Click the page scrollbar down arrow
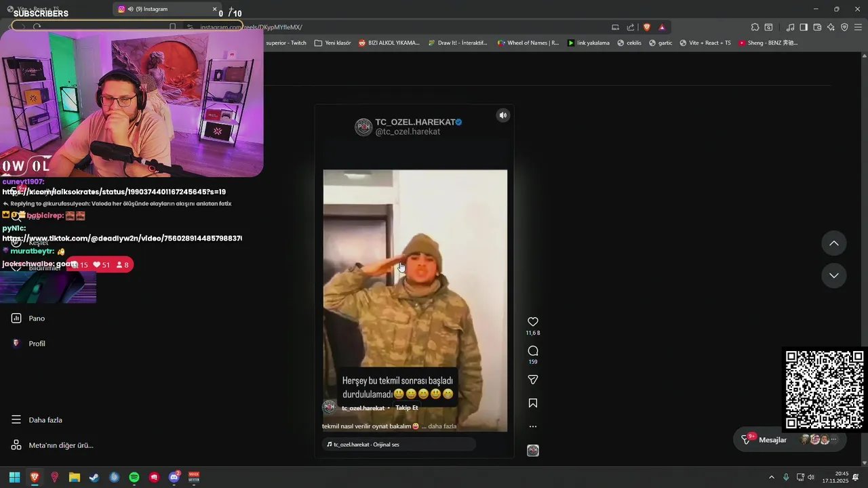The image size is (868, 488). (x=865, y=462)
